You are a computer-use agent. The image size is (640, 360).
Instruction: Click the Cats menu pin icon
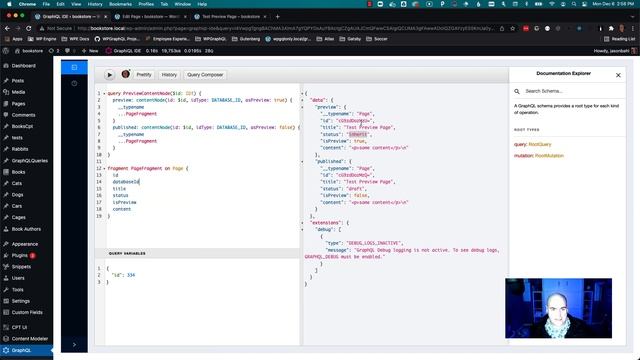(6, 183)
